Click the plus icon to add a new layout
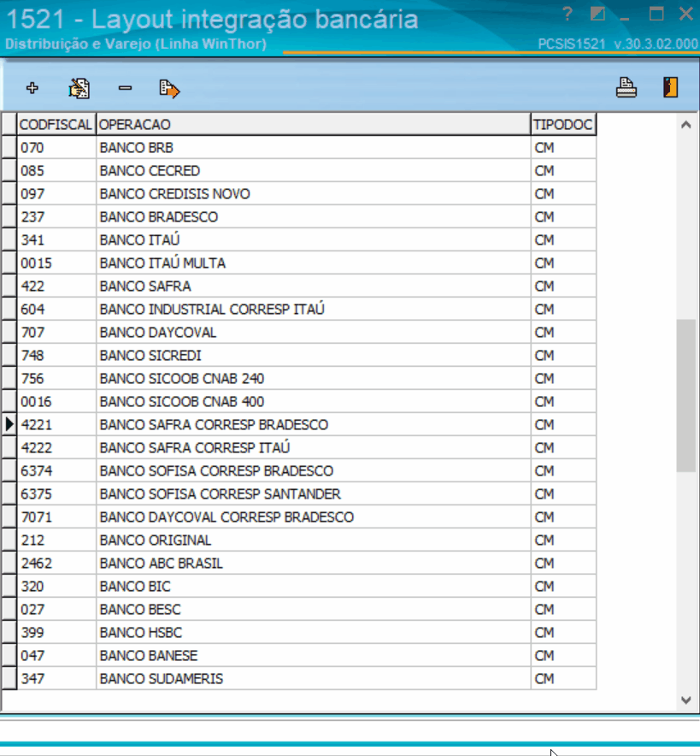Image resolution: width=700 pixels, height=756 pixels. coord(32,88)
